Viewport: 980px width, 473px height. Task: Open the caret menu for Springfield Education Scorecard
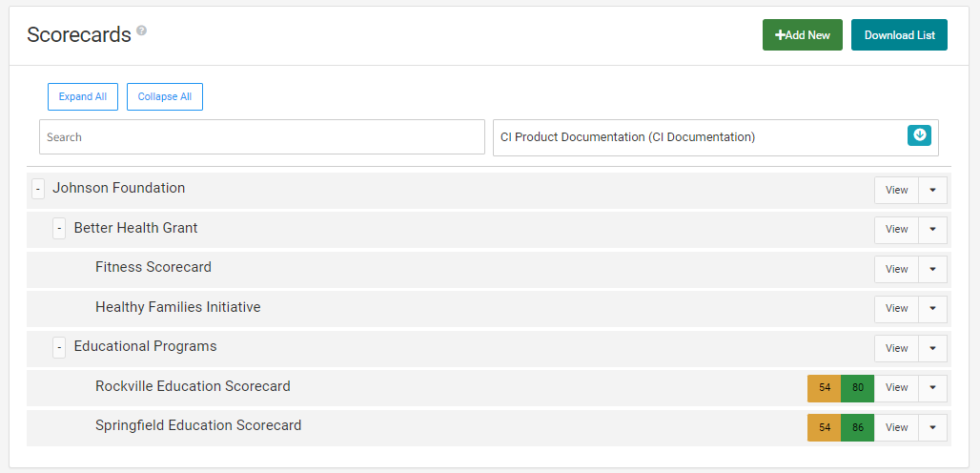click(x=932, y=427)
